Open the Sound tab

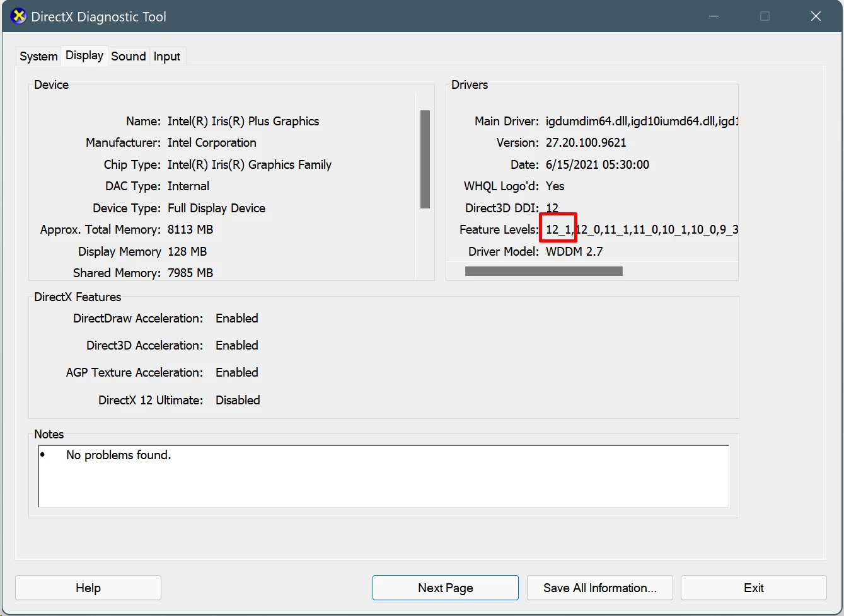pyautogui.click(x=129, y=56)
